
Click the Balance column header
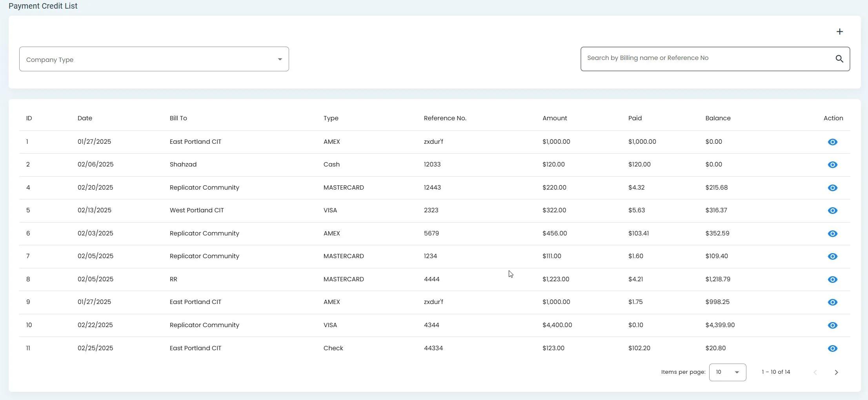(717, 118)
